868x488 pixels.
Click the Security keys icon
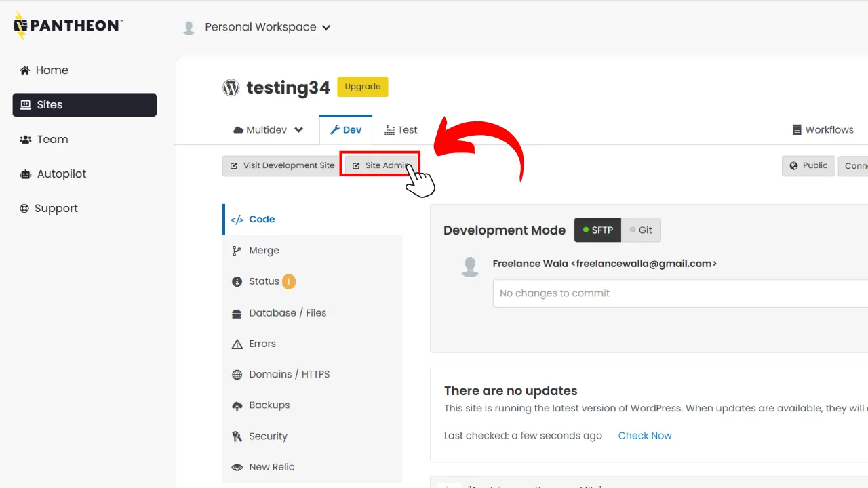tap(237, 436)
